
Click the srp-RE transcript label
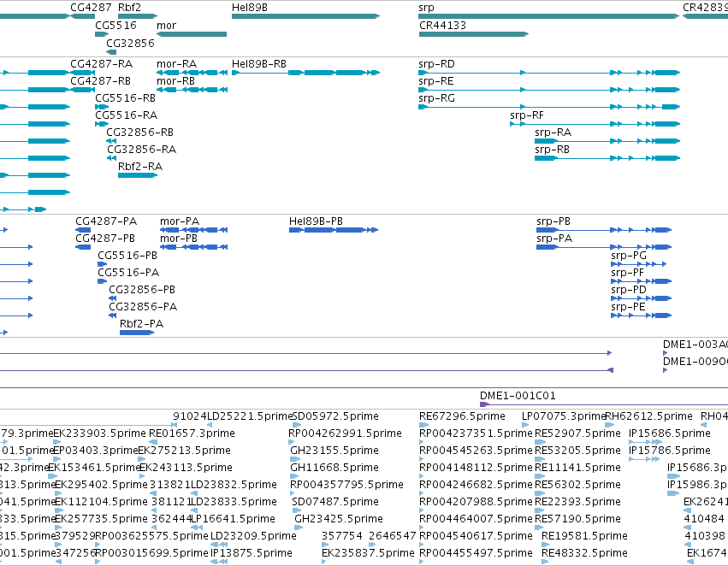[x=436, y=80]
